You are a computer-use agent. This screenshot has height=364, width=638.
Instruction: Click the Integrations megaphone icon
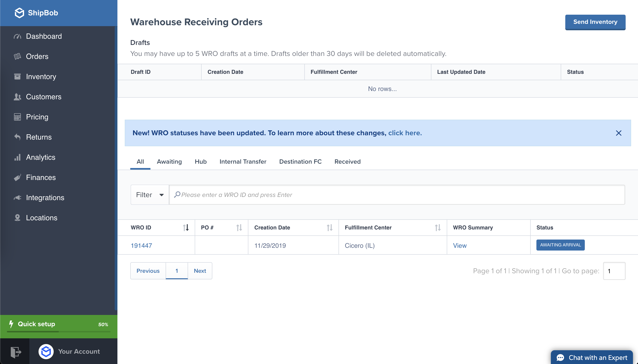pyautogui.click(x=17, y=198)
